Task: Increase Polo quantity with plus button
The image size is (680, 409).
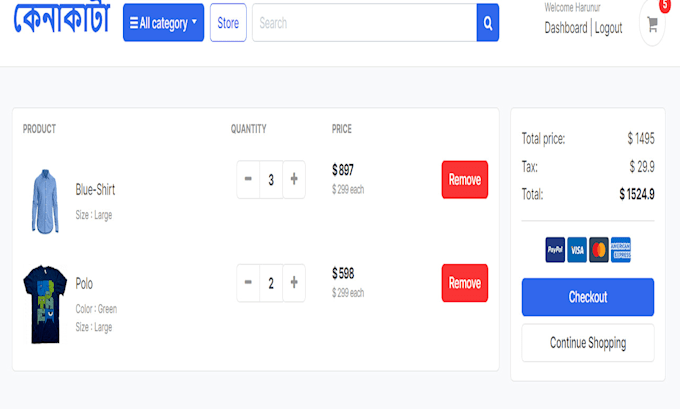Action: point(294,283)
